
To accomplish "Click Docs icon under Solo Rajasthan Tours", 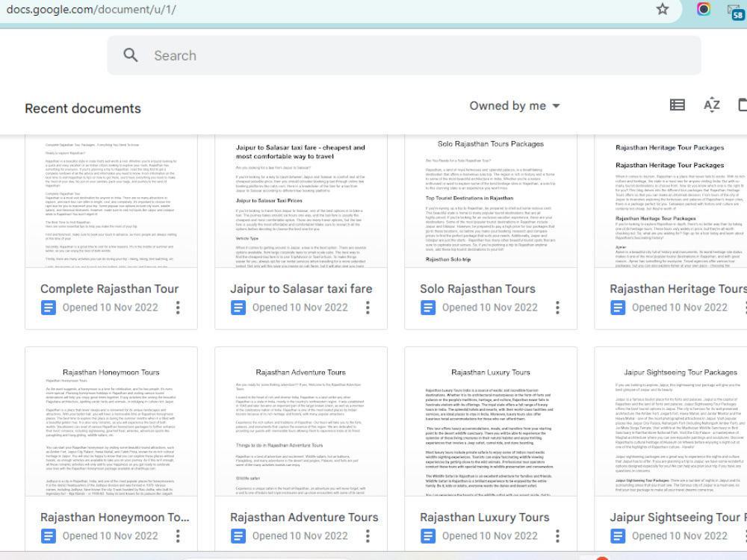I will pyautogui.click(x=428, y=308).
